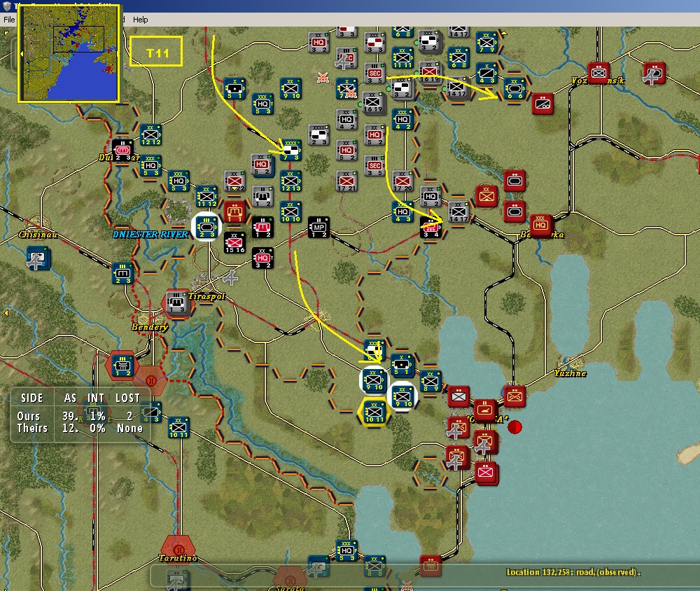
Task: Select the blue infantry division 12 13
Action: coord(290,181)
